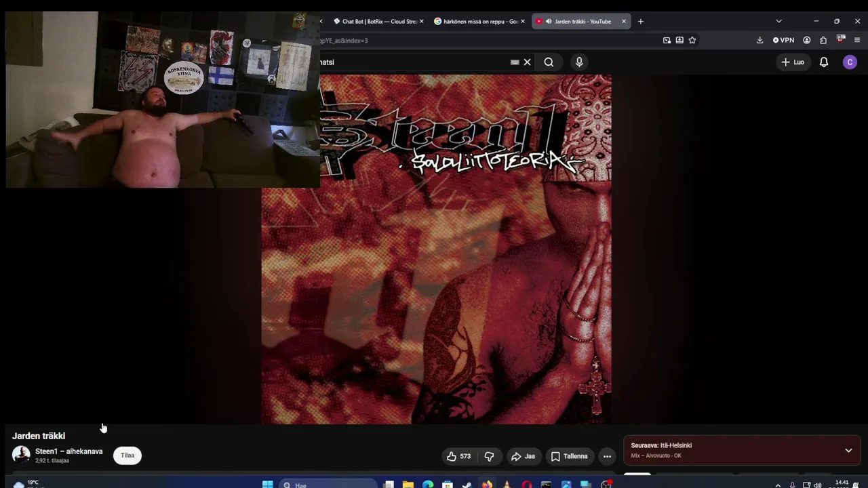This screenshot has height=488, width=868.
Task: Open the three-dot more actions menu
Action: point(607,456)
